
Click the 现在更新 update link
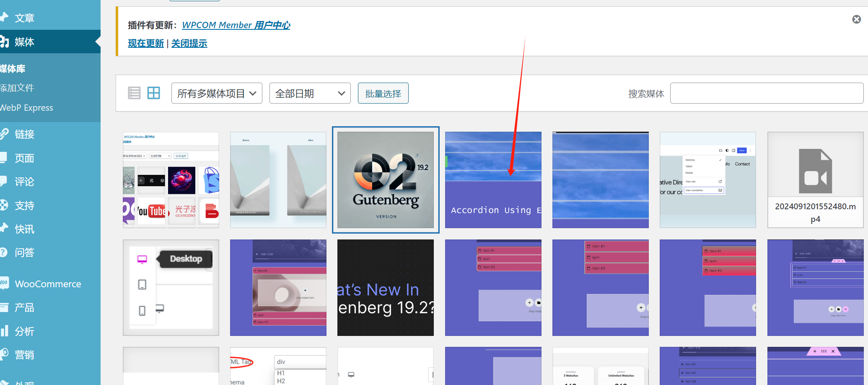point(146,43)
